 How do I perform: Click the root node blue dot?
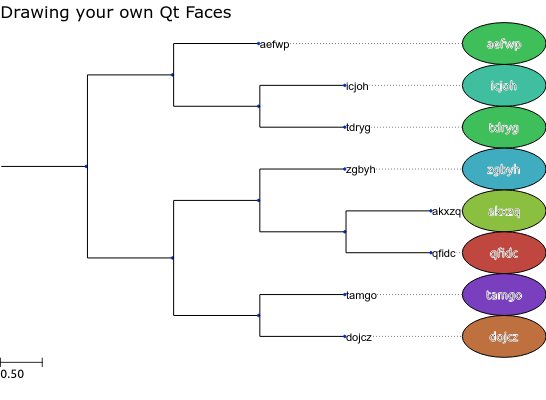click(86, 166)
